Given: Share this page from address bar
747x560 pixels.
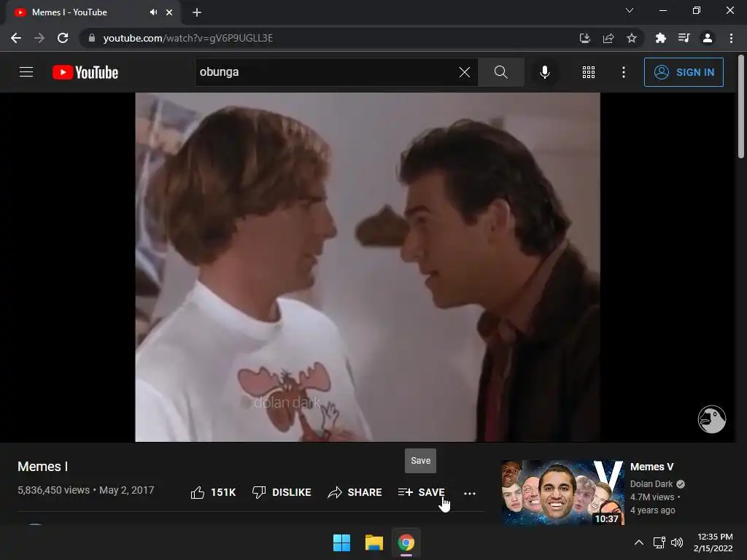Looking at the screenshot, I should click(608, 38).
